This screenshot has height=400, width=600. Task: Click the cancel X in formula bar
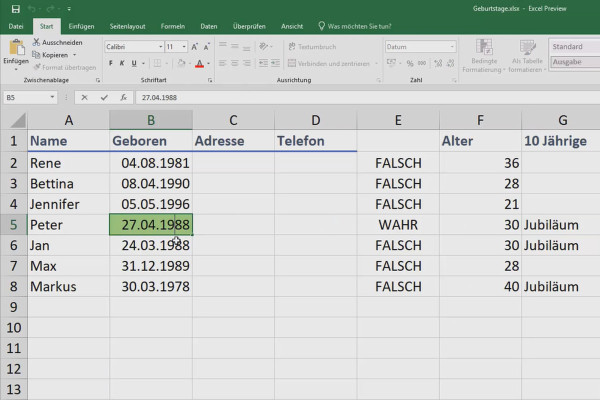click(84, 98)
